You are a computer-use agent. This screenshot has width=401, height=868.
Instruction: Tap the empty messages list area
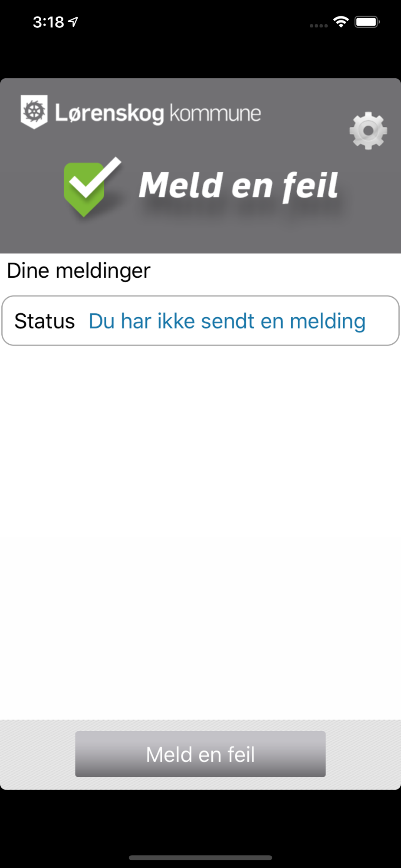tap(200, 532)
